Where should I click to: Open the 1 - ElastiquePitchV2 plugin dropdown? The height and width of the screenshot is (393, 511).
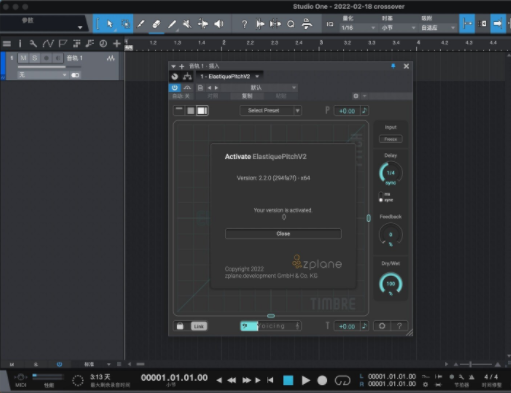tap(230, 76)
